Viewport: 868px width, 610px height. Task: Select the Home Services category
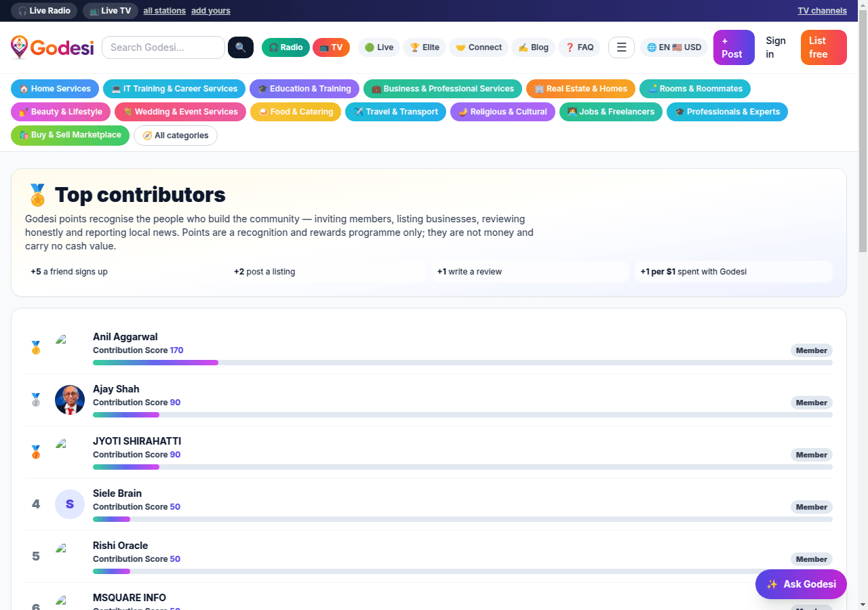pyautogui.click(x=55, y=89)
